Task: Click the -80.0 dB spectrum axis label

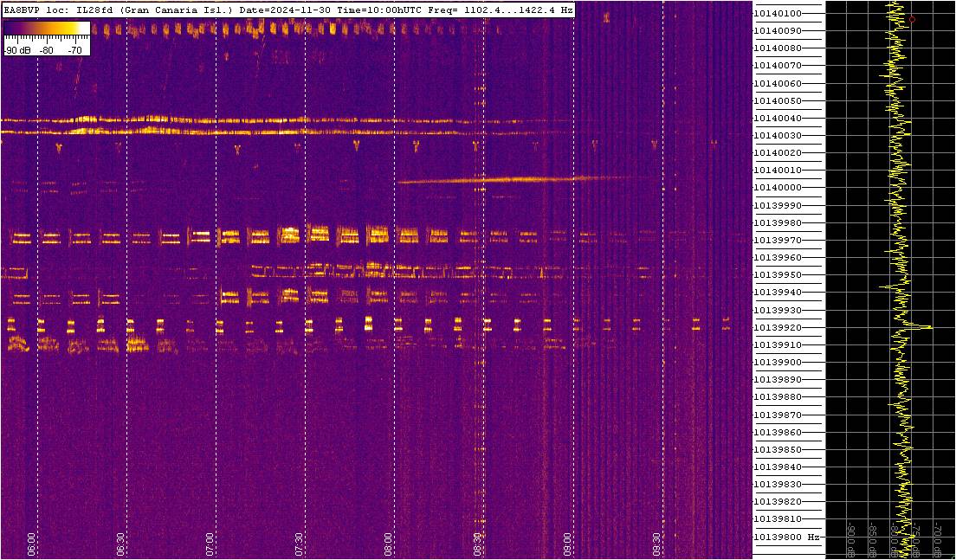Action: (894, 538)
